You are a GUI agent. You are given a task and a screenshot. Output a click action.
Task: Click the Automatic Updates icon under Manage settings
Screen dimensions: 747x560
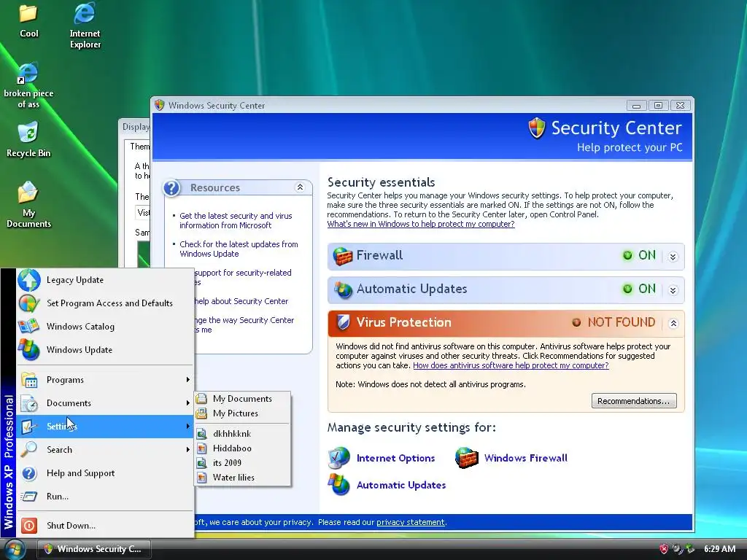click(x=339, y=485)
